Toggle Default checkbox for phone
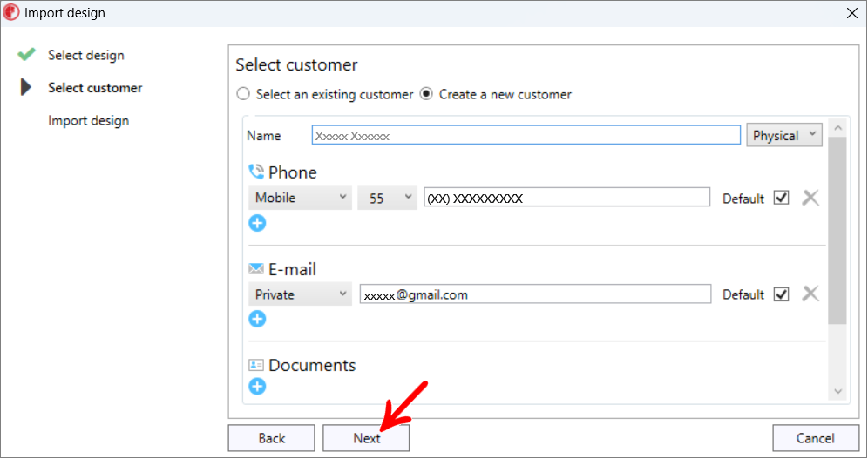The image size is (868, 459). (781, 198)
